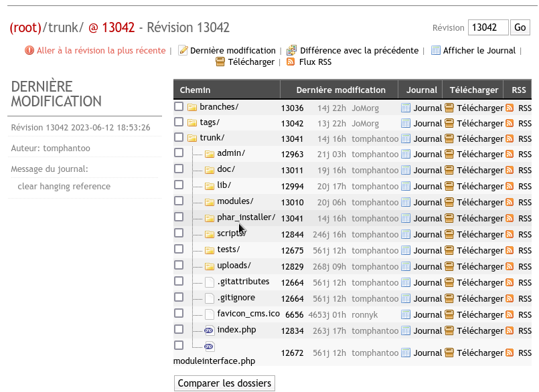Click revision 6656 in favicon_cms.ico row

click(x=294, y=314)
